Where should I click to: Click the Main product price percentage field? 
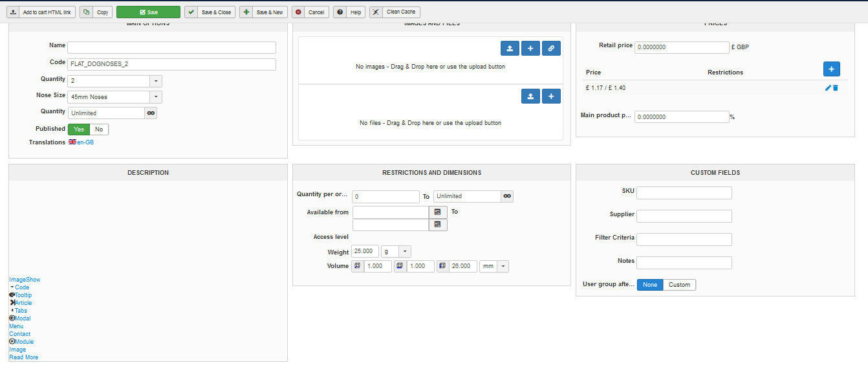[682, 117]
